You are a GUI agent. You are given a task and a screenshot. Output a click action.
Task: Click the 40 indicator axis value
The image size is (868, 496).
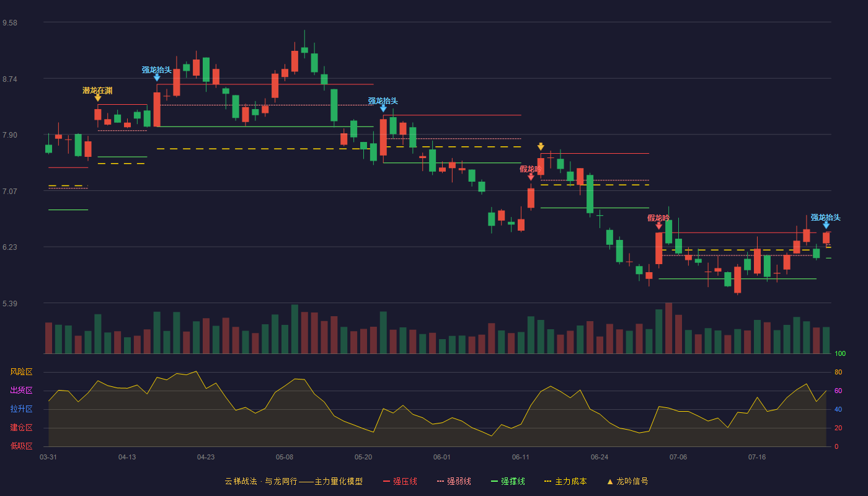838,409
